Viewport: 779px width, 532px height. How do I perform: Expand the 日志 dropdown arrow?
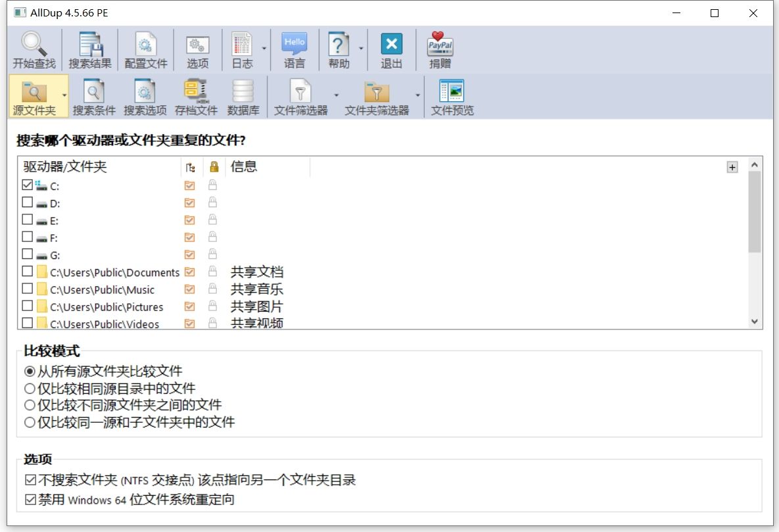click(x=264, y=49)
